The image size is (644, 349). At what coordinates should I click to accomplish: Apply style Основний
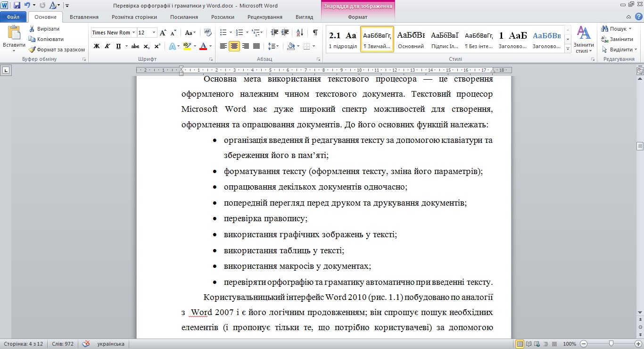tap(411, 39)
